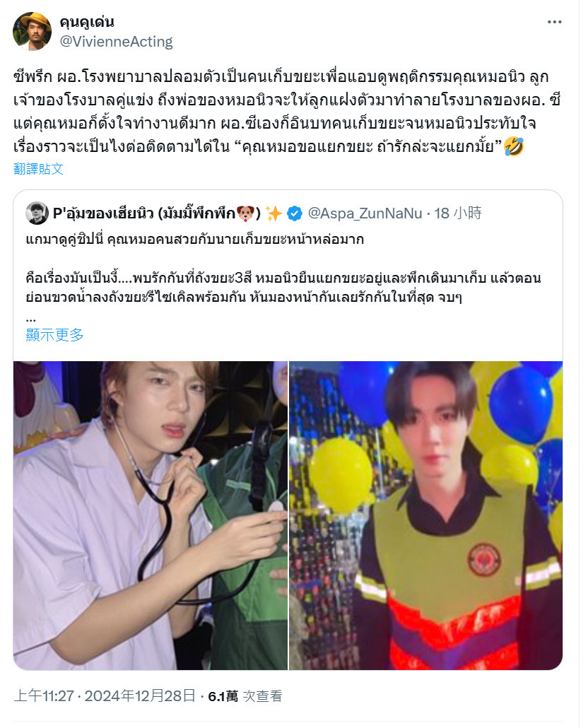Click the 上午11:27 2024年12月28日 timestamp
Viewport: 588px width, 728px height.
pyautogui.click(x=105, y=695)
